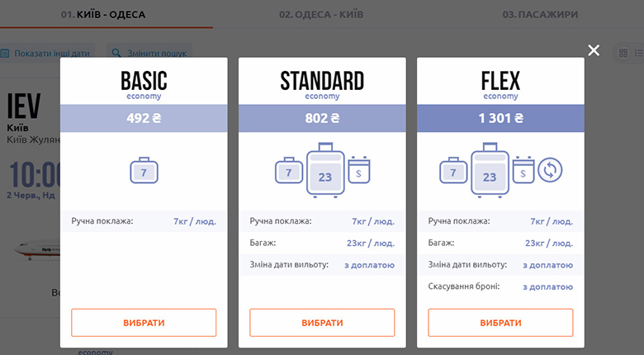Click the Flex 23 kg suitcase icon
This screenshot has height=355, width=644.
(490, 173)
